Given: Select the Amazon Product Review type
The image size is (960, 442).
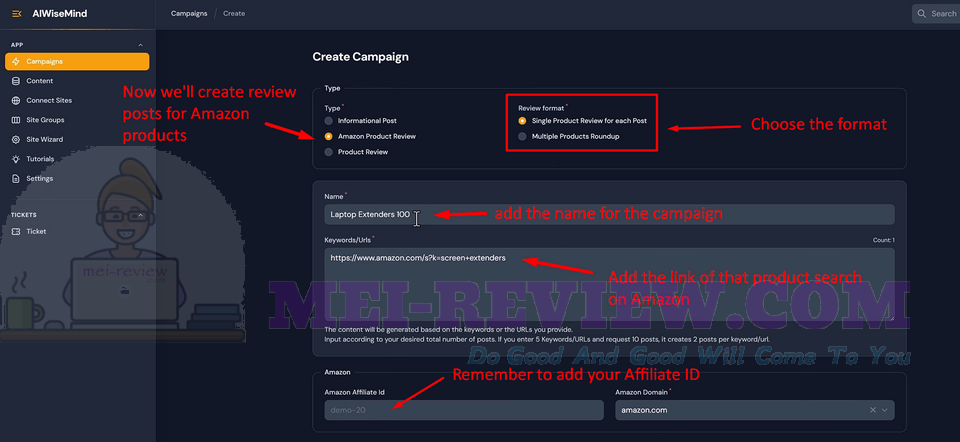Looking at the screenshot, I should coord(329,137).
